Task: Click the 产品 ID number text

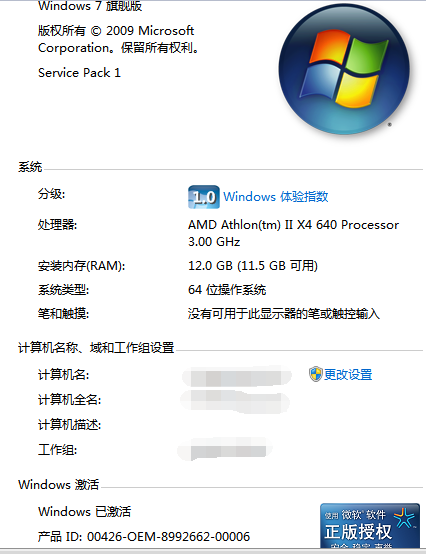Action: tap(144, 537)
